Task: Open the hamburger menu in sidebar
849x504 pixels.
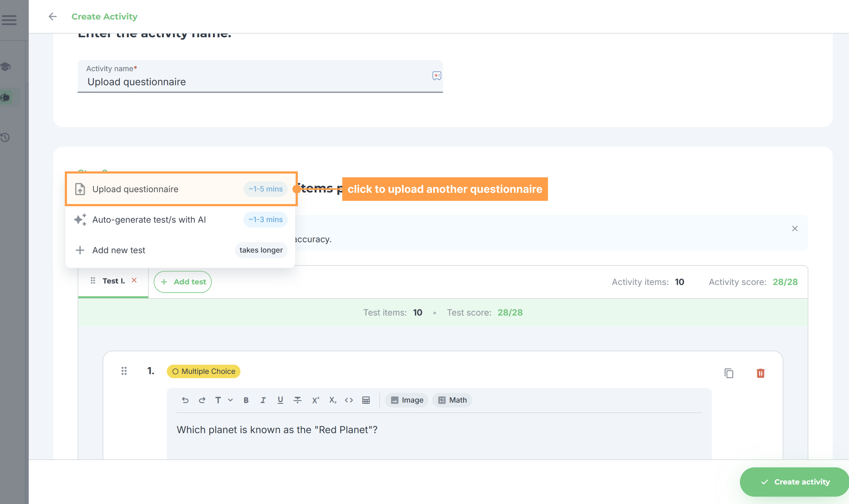Action: pyautogui.click(x=9, y=20)
